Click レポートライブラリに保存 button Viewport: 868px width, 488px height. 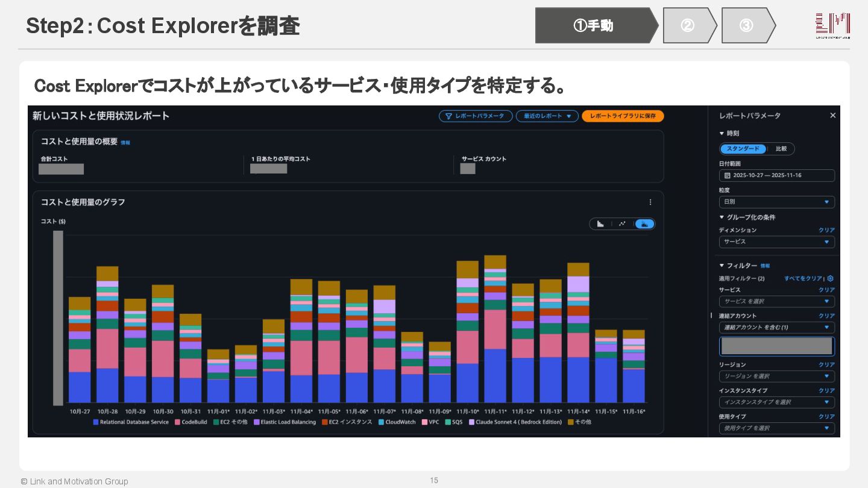pos(623,116)
